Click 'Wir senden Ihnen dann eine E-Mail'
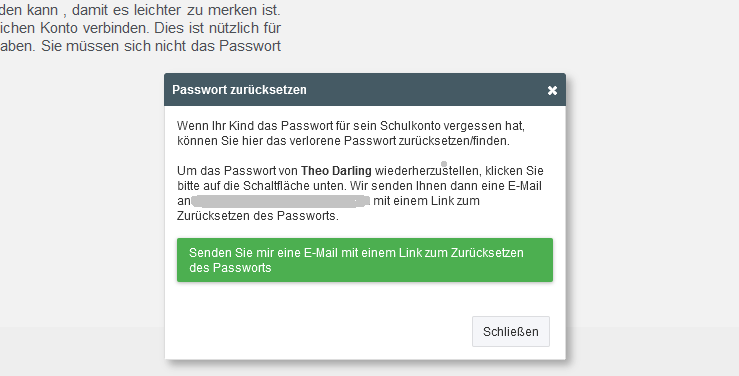 pyautogui.click(x=446, y=186)
